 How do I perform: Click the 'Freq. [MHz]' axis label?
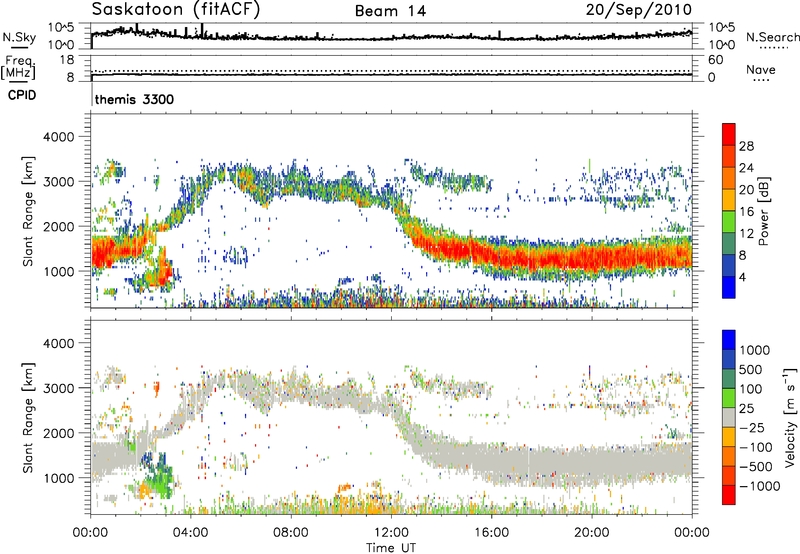pos(18,68)
